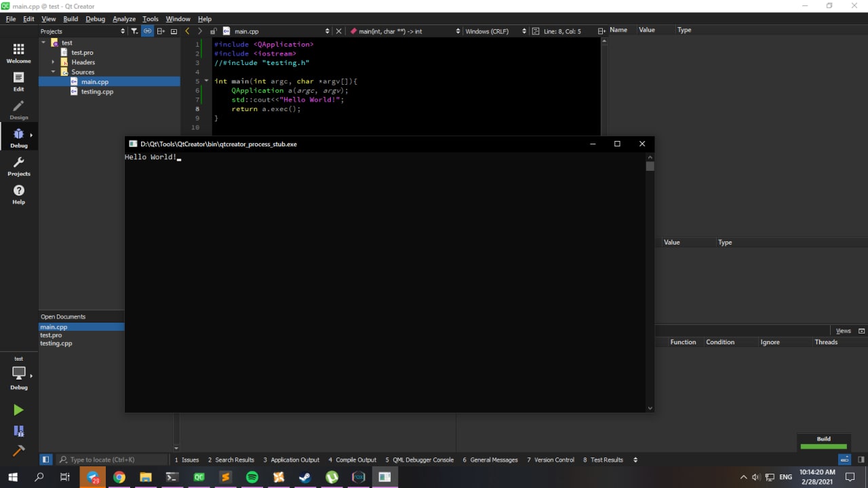Click the Line: 8, Col: 5 indicator
Viewport: 868px width, 488px height.
coord(562,31)
